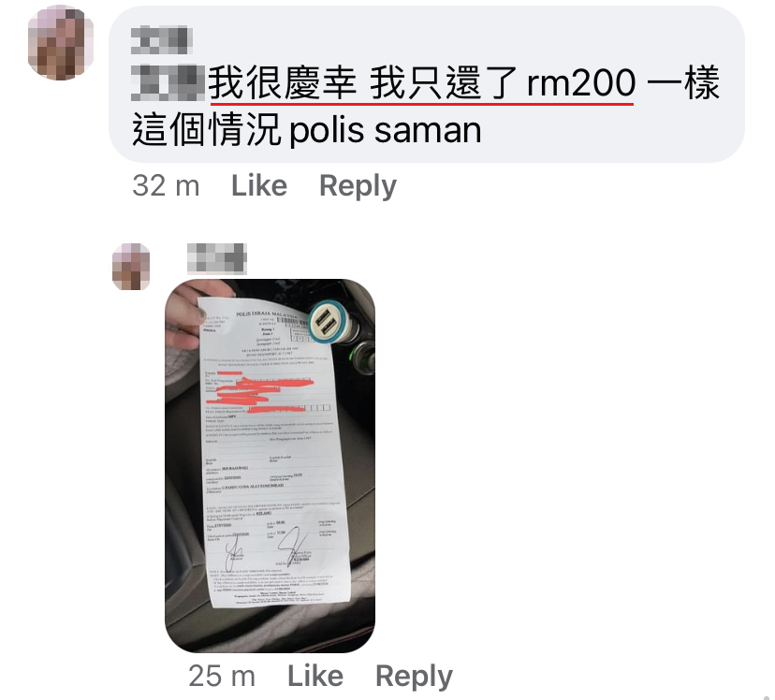Like the photo reply posted 25 m ago
The width and height of the screenshot is (775, 700).
(315, 676)
